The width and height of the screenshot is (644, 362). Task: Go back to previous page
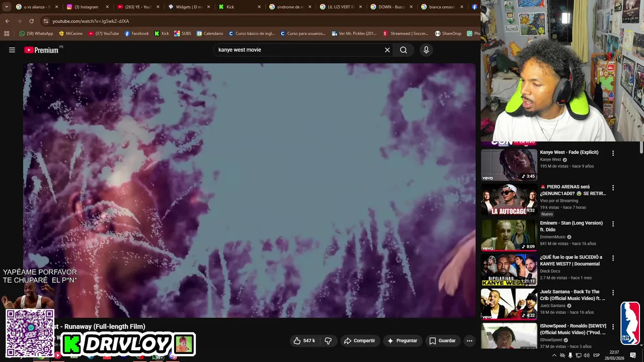pos(7,21)
